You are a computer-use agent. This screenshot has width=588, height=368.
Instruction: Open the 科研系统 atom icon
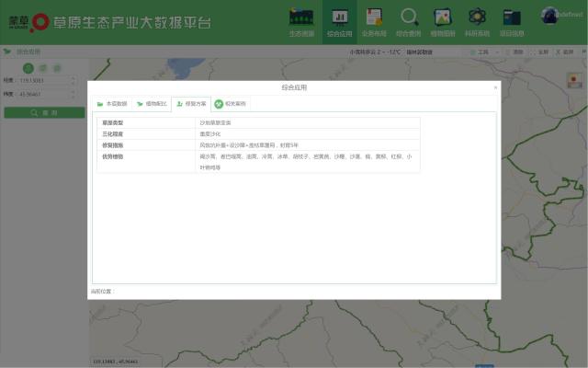pos(477,20)
